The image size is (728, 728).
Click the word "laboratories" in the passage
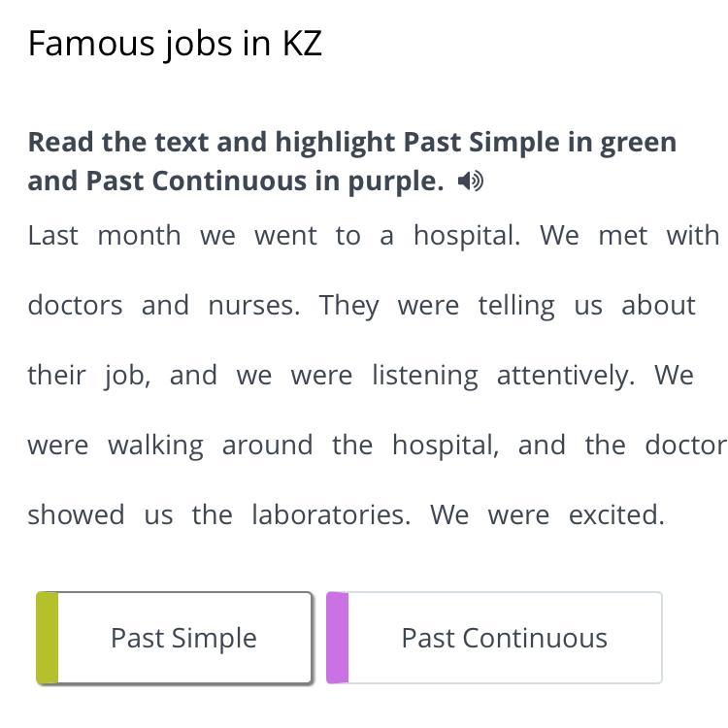point(331,514)
